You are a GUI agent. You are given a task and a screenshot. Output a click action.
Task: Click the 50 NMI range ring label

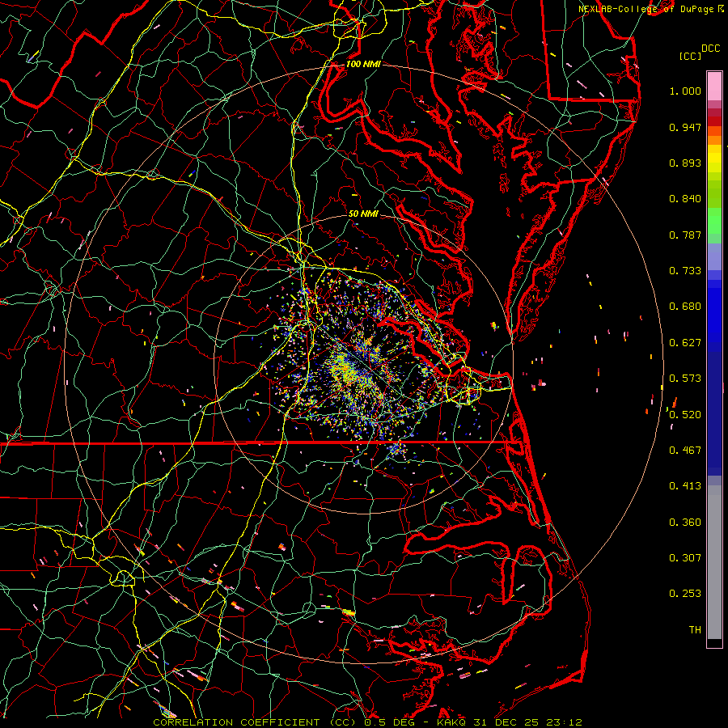click(x=363, y=214)
